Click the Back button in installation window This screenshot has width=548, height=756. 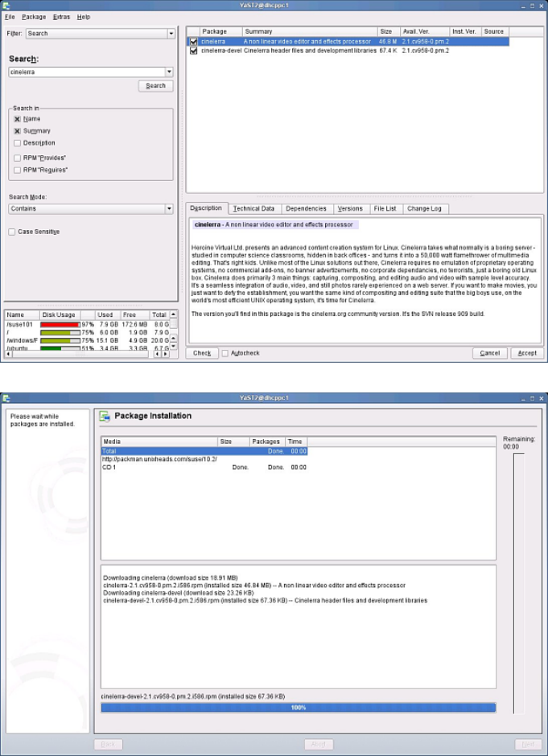pyautogui.click(x=108, y=745)
